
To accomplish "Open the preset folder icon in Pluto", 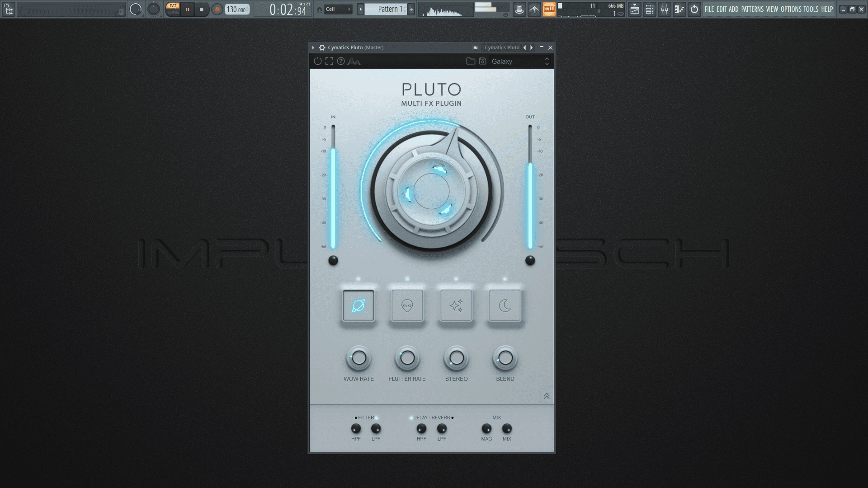I will (x=471, y=61).
